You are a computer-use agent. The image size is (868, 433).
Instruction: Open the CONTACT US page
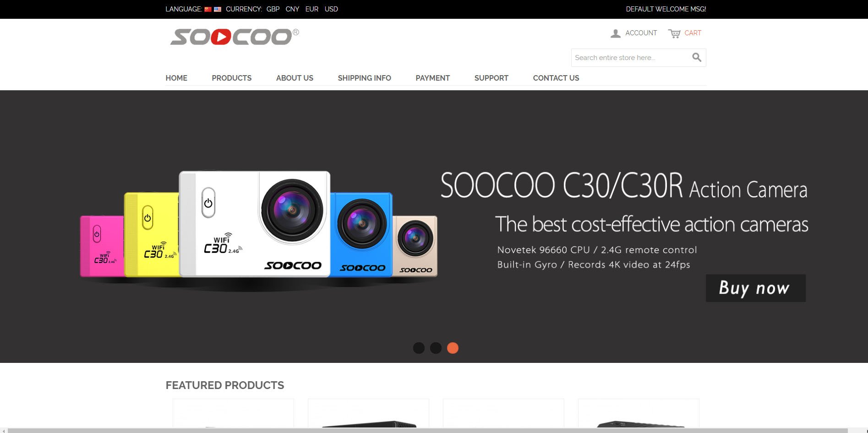click(x=556, y=78)
